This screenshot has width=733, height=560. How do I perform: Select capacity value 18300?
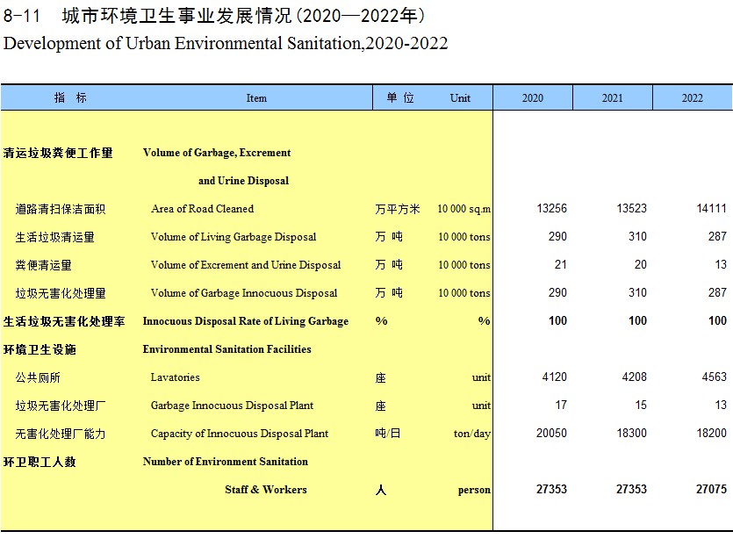click(x=631, y=433)
